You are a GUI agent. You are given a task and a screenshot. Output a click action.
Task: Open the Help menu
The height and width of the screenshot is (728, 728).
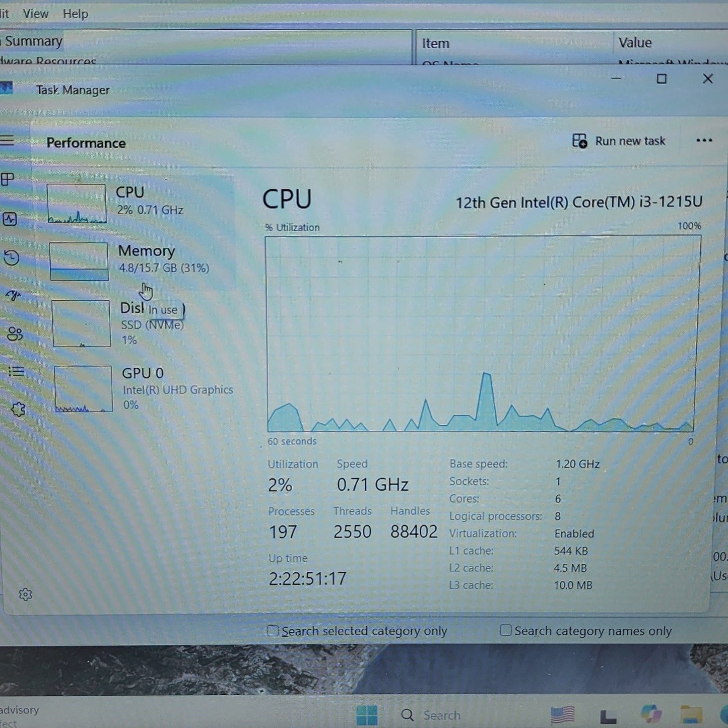point(75,14)
